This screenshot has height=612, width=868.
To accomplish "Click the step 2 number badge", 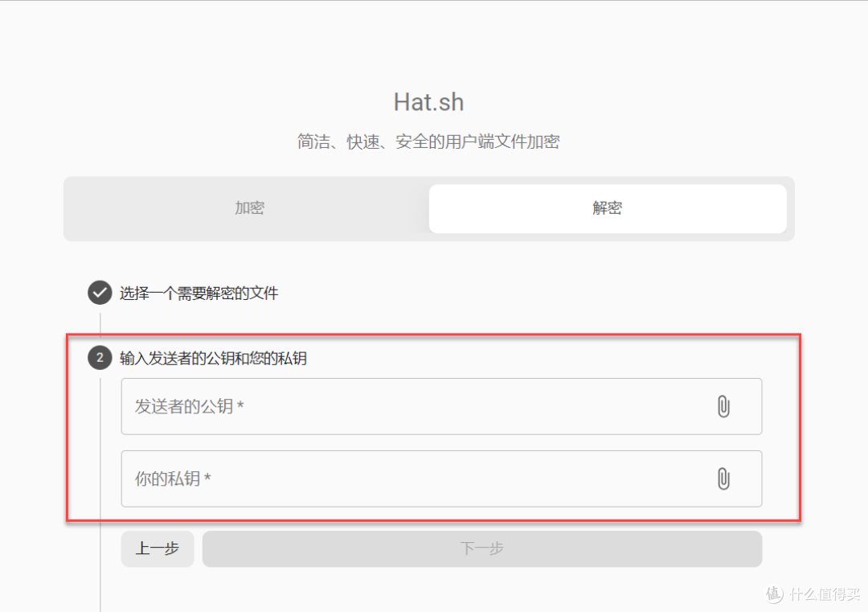I will (100, 358).
